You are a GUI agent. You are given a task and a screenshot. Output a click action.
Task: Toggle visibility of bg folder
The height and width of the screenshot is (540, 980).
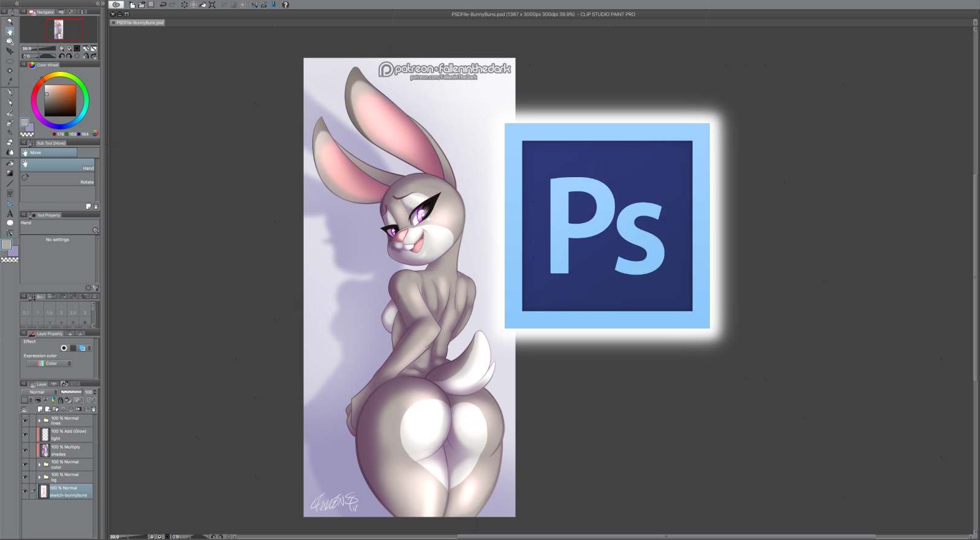pos(25,477)
